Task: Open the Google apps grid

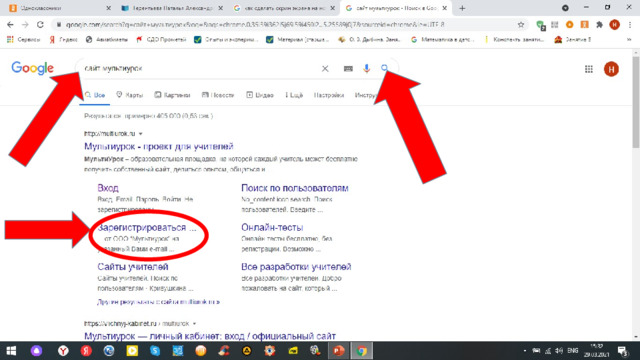Action: tap(589, 69)
